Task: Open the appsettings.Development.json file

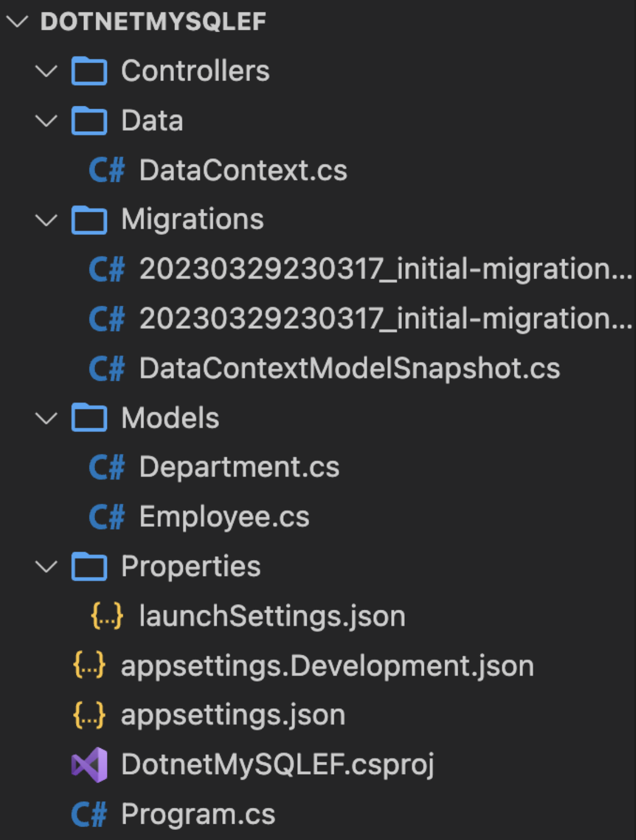Action: pos(326,666)
